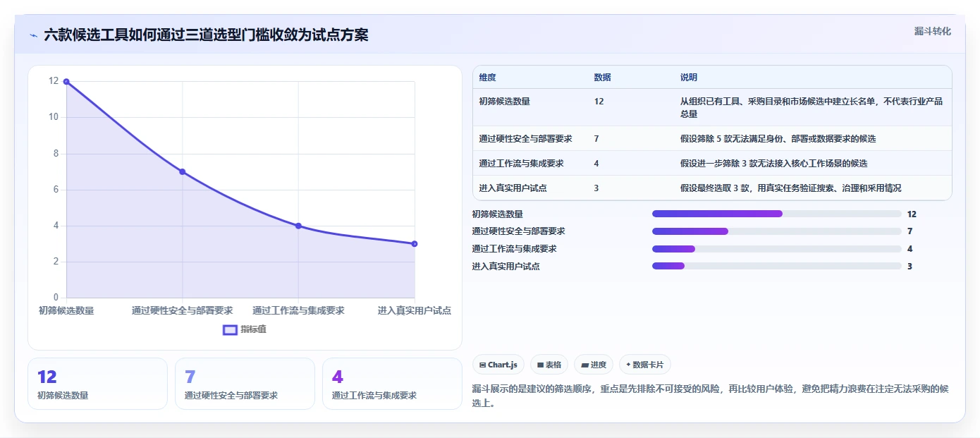Open the stat card showing 4 通过工作流与集成要求
980x438 pixels.
pos(392,384)
